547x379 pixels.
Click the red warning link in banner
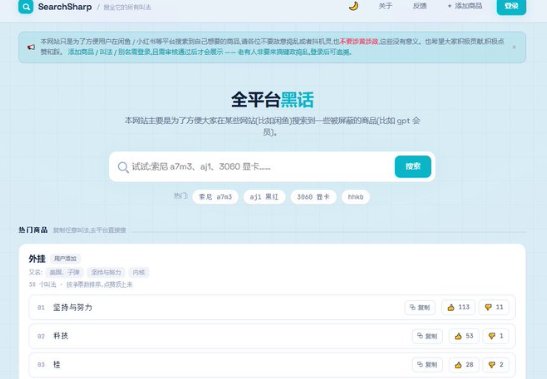pyautogui.click(x=359, y=42)
